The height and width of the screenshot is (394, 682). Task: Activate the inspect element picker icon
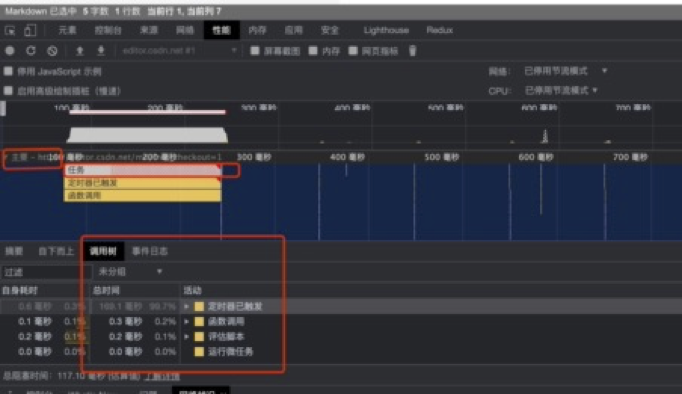tap(10, 30)
